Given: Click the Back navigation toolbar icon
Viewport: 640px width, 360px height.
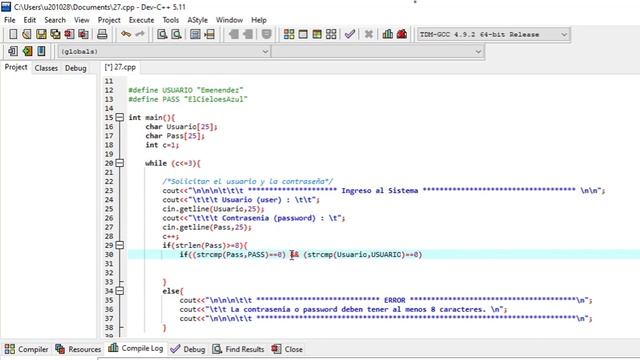Looking at the screenshot, I should (233, 34).
